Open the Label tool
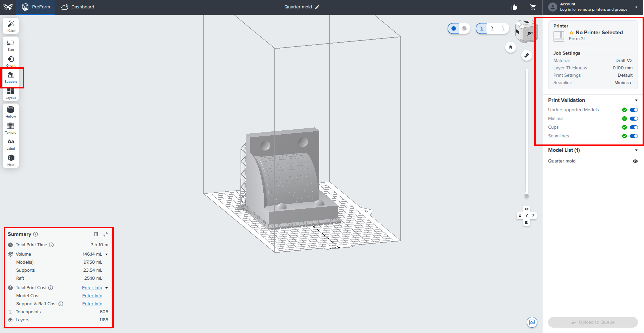The image size is (644, 333). pos(11,144)
